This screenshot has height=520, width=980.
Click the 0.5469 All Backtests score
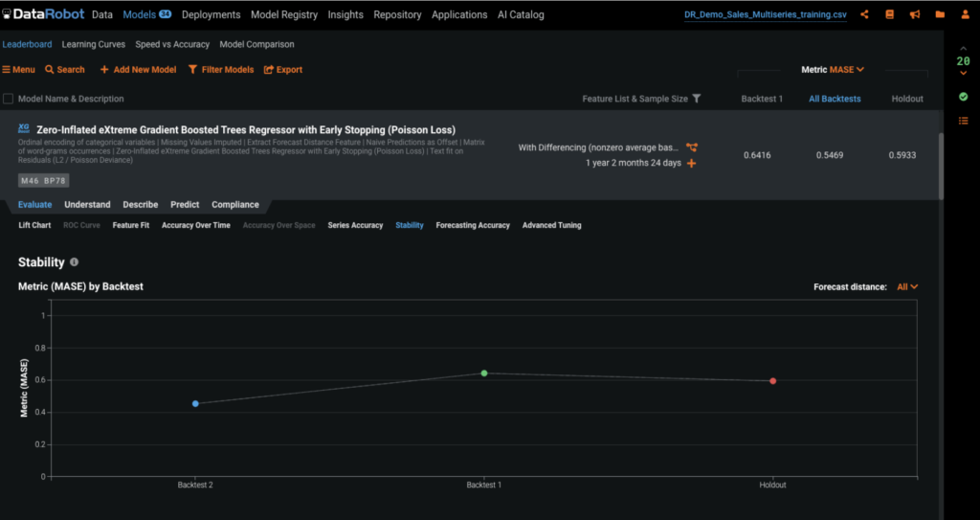[830, 155]
